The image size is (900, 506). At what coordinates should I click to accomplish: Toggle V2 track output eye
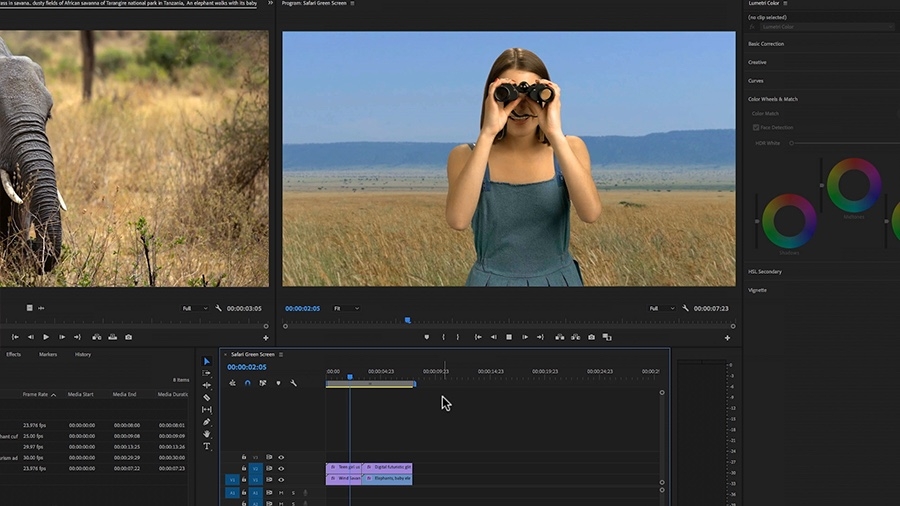pos(281,468)
